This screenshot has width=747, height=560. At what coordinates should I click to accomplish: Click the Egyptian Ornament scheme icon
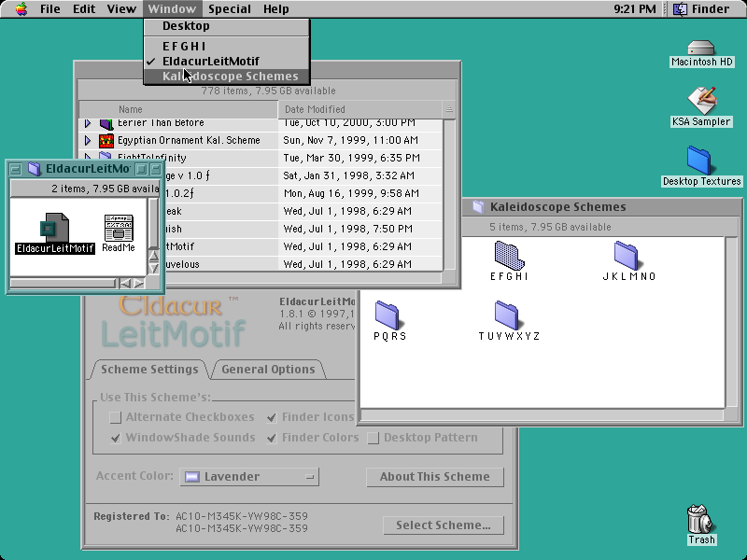click(106, 141)
